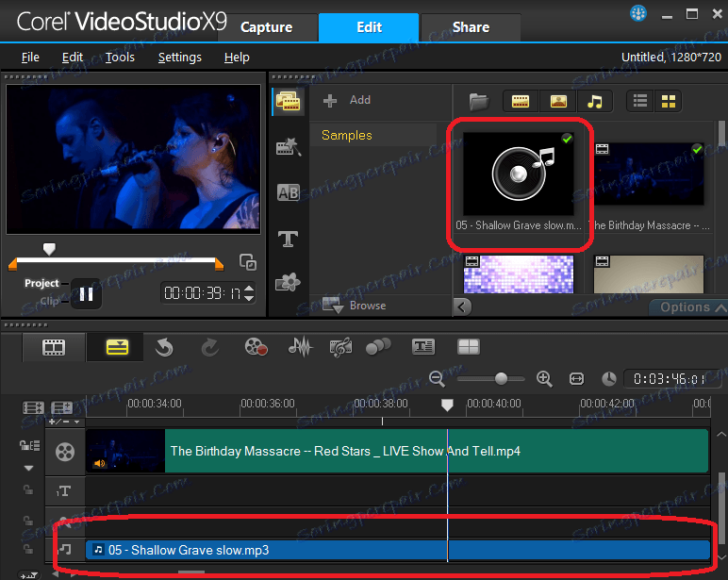The width and height of the screenshot is (728, 580).
Task: Open ripple editing dropdown arrow
Action: (29, 468)
